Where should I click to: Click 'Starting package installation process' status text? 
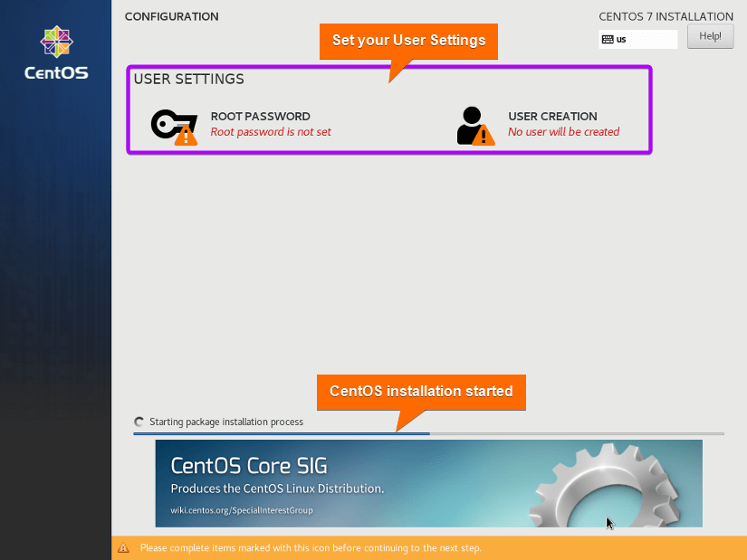(x=226, y=422)
